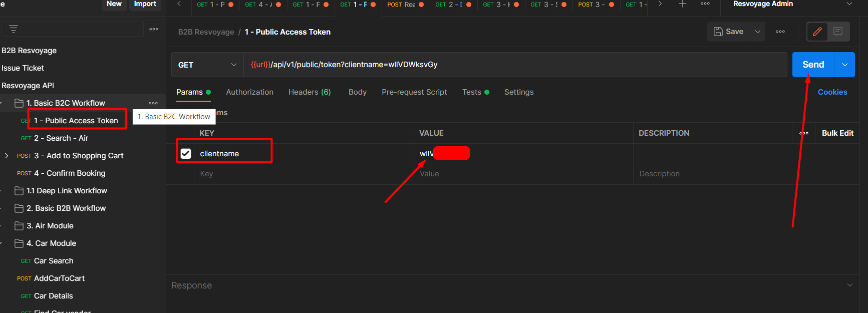Open the Send button dropdown arrow

pyautogui.click(x=845, y=65)
